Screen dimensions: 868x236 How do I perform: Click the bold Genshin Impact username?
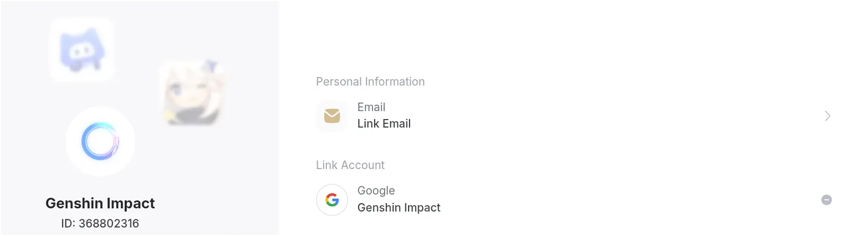pyautogui.click(x=100, y=204)
